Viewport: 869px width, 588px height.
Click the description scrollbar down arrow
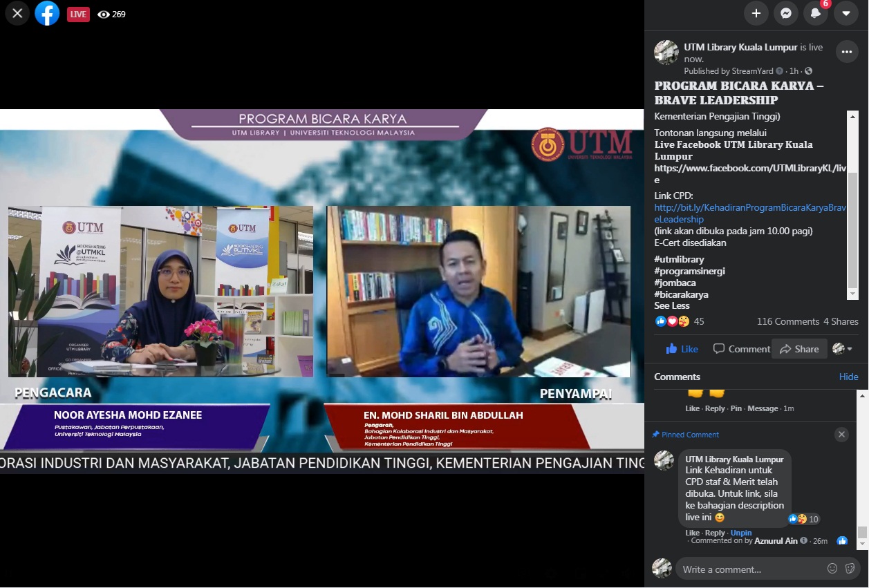pyautogui.click(x=853, y=295)
